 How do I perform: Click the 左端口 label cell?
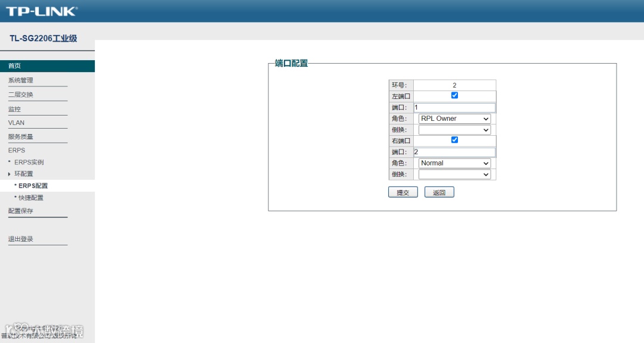click(401, 96)
